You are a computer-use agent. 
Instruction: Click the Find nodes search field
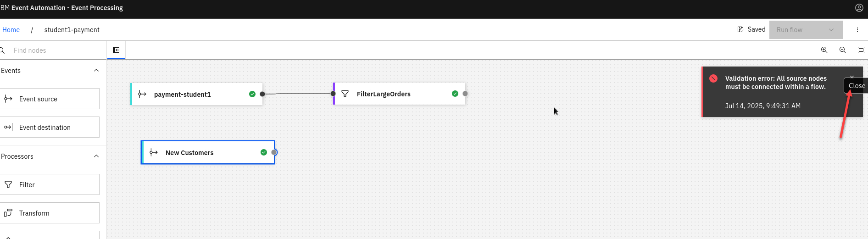pos(55,50)
